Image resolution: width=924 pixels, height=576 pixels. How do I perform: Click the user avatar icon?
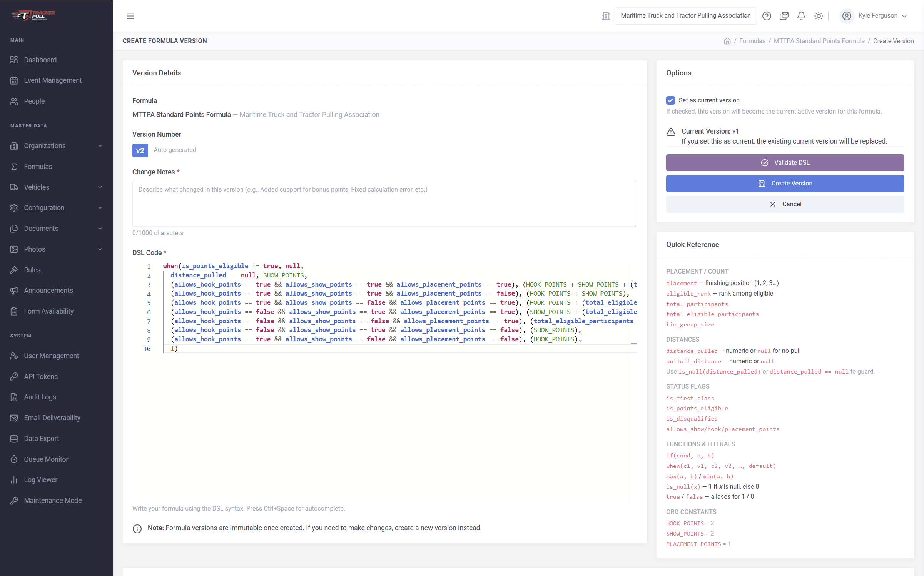(847, 16)
